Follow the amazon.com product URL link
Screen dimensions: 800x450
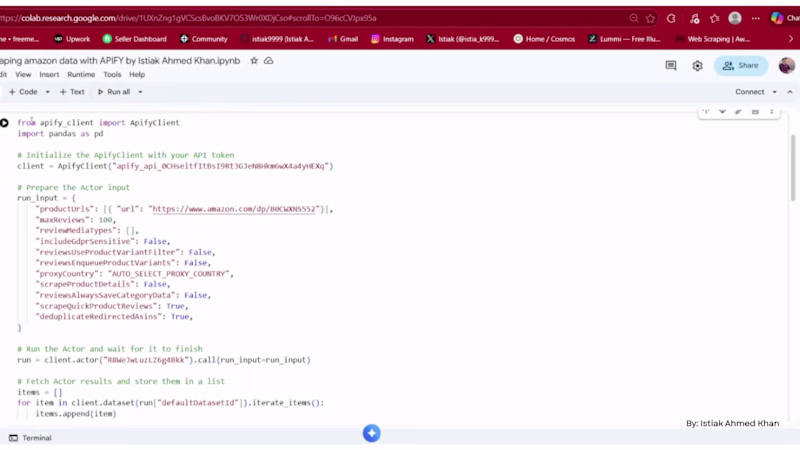[x=234, y=209]
